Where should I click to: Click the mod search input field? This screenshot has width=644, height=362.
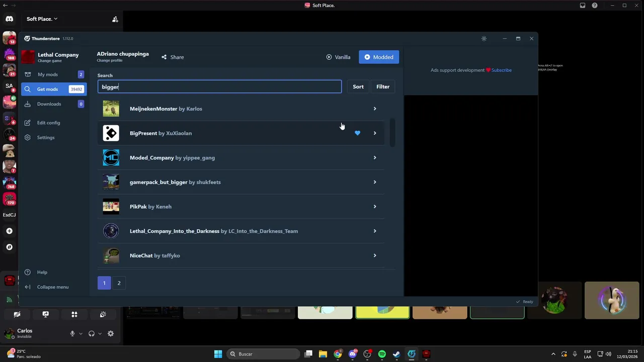coord(219,87)
